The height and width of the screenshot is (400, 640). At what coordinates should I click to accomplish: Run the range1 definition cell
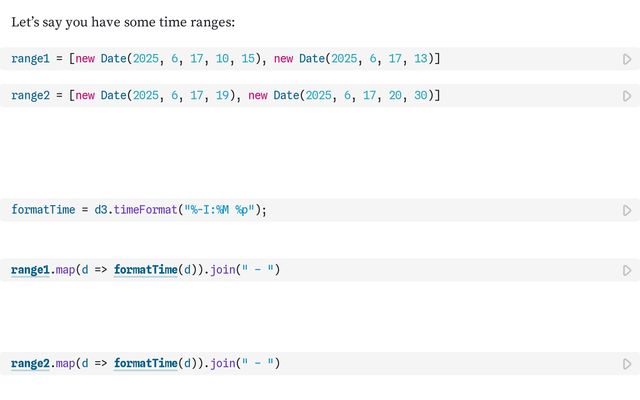tap(627, 59)
